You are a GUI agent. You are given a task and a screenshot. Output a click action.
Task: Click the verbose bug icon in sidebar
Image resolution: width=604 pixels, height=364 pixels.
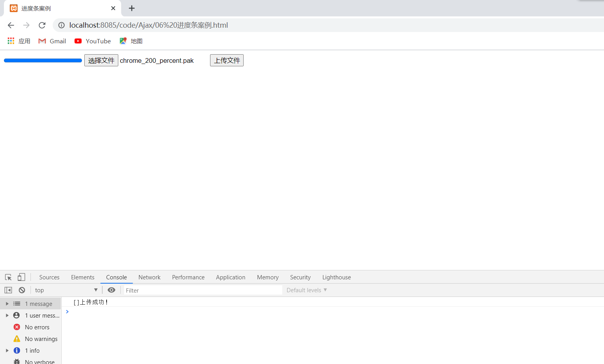(17, 361)
